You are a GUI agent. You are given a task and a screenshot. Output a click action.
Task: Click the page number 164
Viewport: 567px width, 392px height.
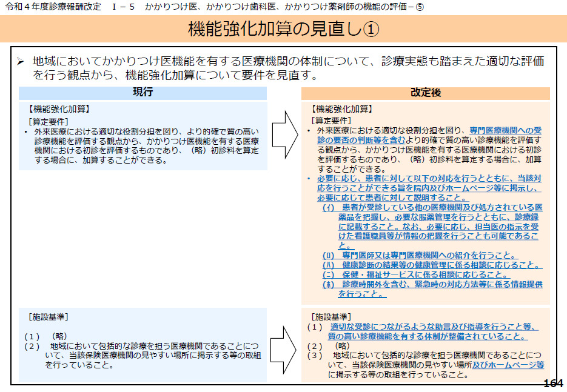tap(553, 384)
